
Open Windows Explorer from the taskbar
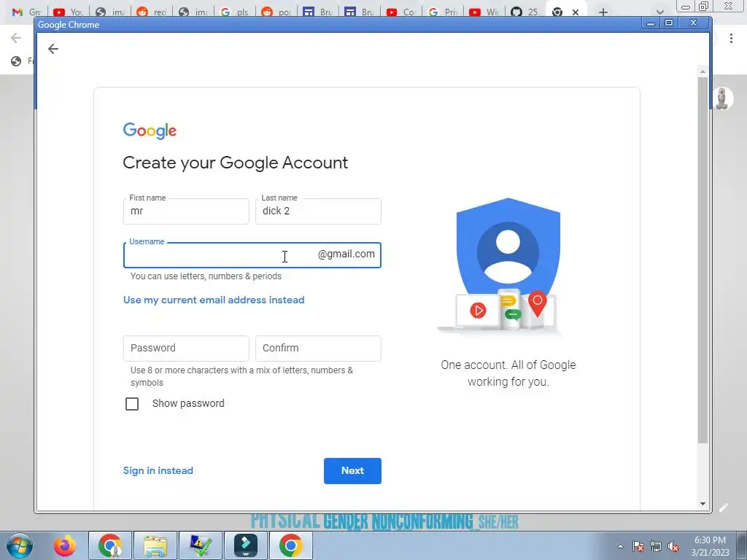[155, 545]
